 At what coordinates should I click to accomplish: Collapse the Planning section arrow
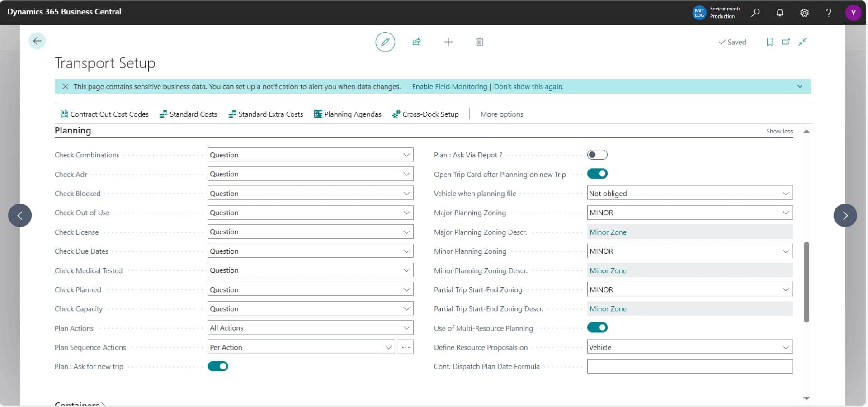(x=806, y=131)
